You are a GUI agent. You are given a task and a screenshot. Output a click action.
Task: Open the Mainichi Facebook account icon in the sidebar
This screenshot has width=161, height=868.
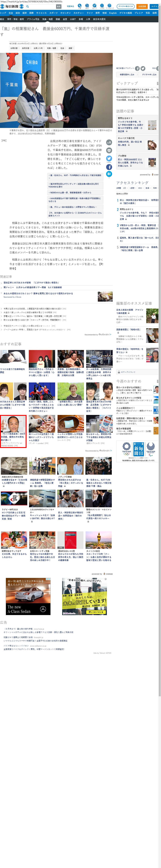[x=137, y=68]
